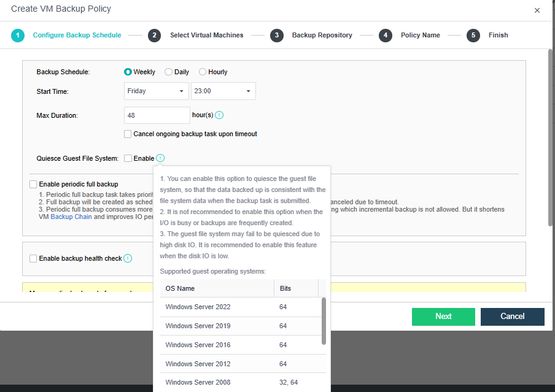Enable cancel ongoing backup task upon timeout

[128, 134]
